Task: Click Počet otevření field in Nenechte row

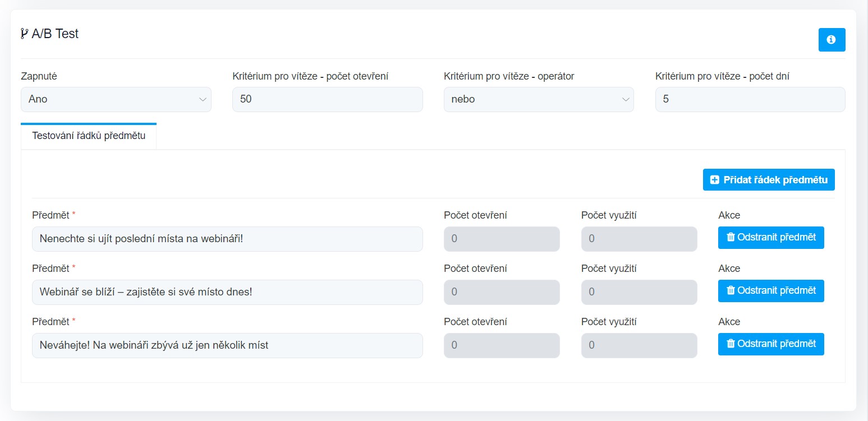Action: [502, 239]
